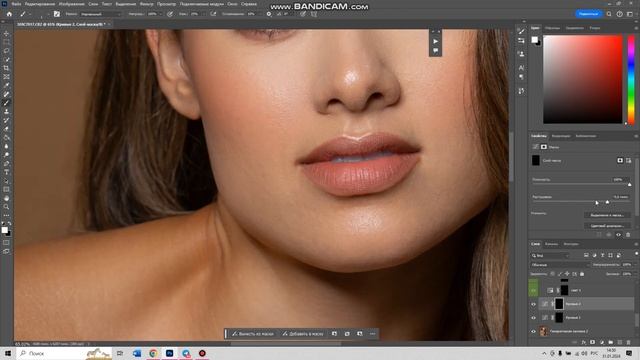Image resolution: width=640 pixels, height=360 pixels.
Task: Open more options in contextual task bar
Action: [x=372, y=334]
